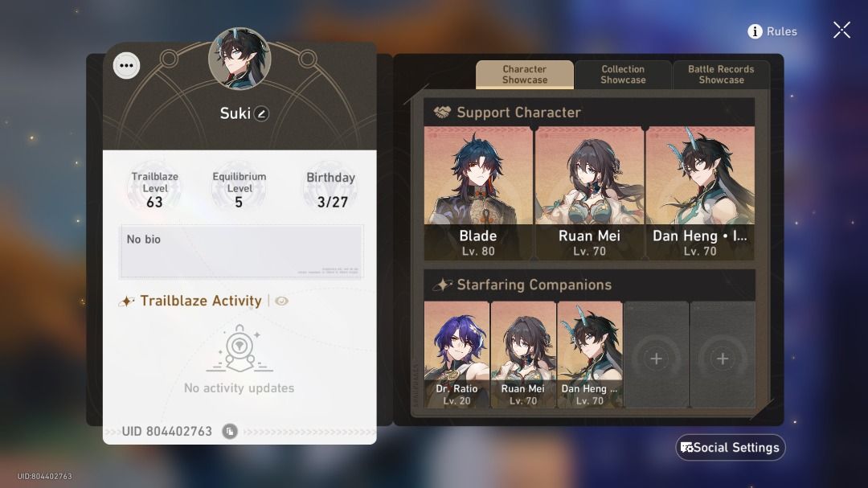Viewport: 868px width, 488px height.
Task: Select Blade support character card
Action: (x=478, y=193)
